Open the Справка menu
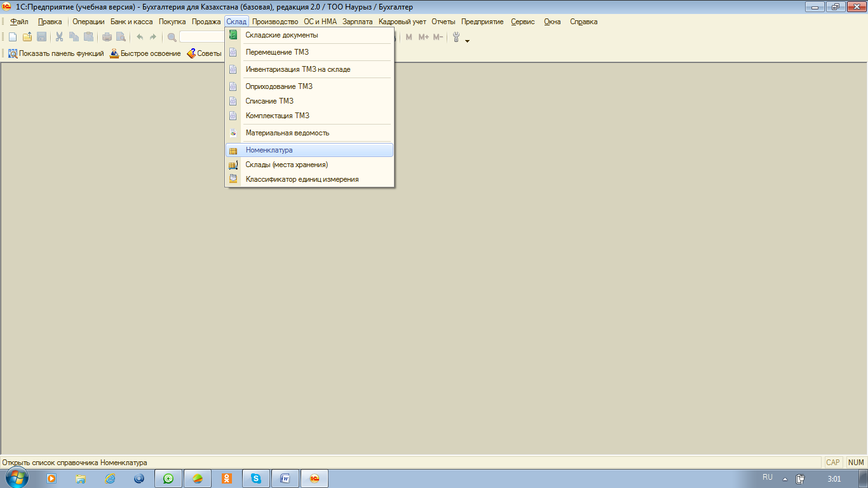Screen dimensions: 868x488 (583, 22)
